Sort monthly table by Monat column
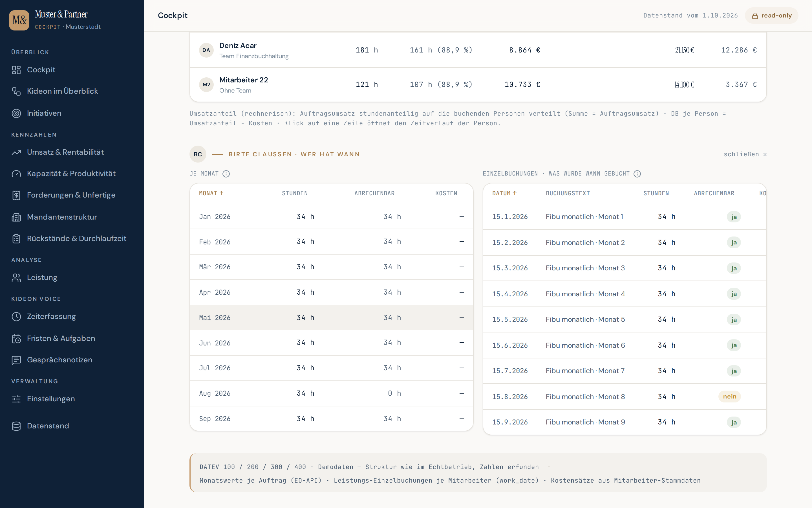This screenshot has height=508, width=812. click(x=211, y=193)
